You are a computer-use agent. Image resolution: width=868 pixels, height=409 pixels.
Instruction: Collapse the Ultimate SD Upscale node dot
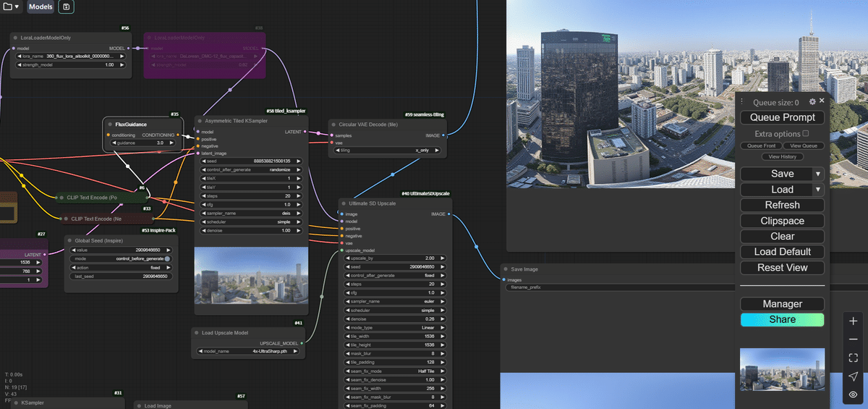click(x=344, y=203)
